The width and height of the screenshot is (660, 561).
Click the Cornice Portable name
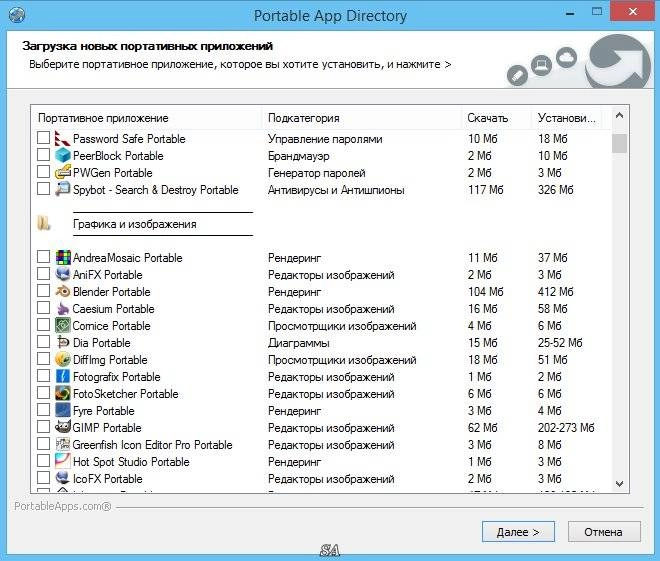pos(111,326)
